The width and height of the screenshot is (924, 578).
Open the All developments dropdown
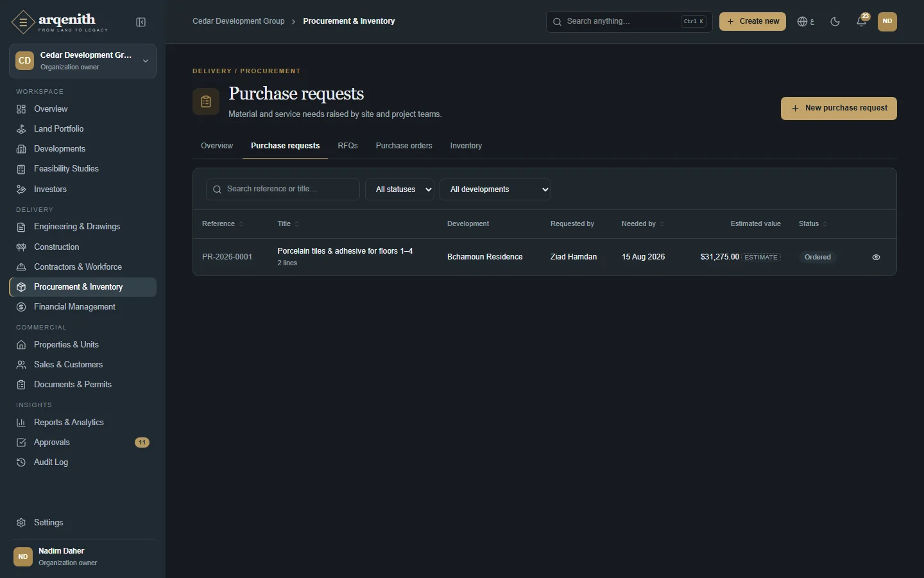click(x=495, y=189)
